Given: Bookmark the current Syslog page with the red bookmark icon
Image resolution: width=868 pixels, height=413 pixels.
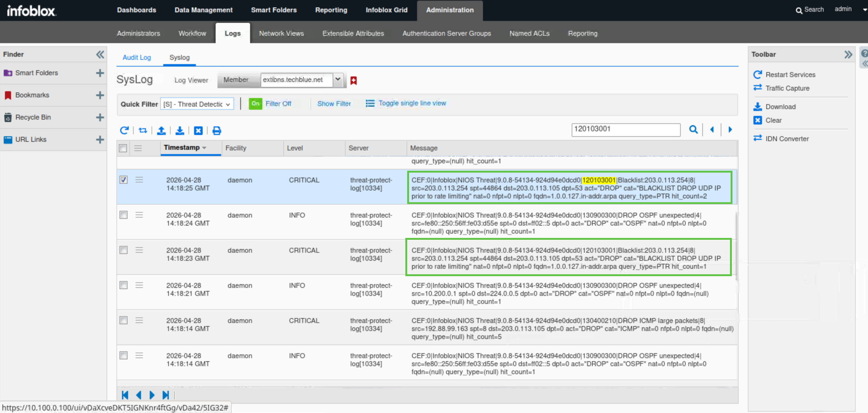Looking at the screenshot, I should click(354, 80).
